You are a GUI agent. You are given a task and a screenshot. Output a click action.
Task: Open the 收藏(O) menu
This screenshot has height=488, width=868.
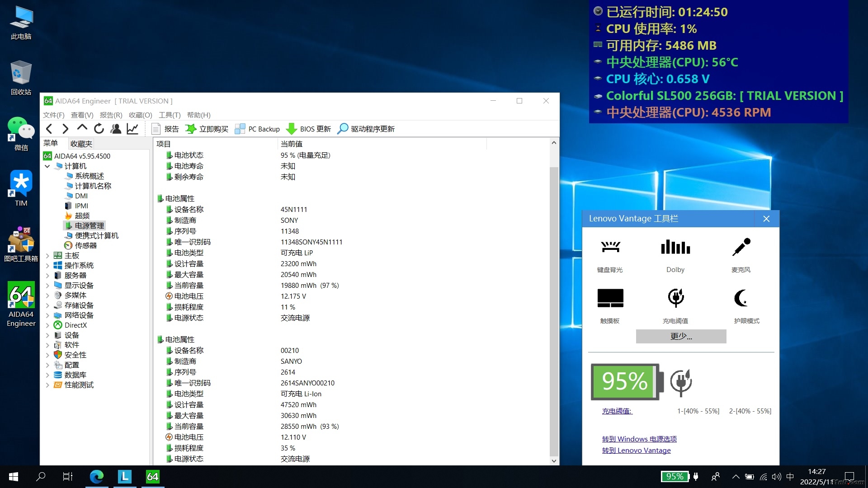(x=141, y=115)
